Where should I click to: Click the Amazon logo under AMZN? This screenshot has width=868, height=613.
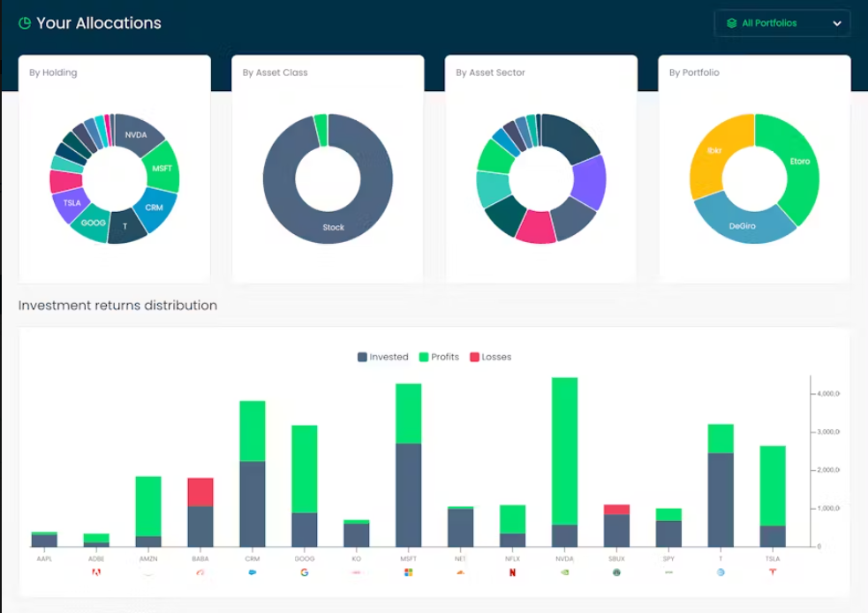coord(148,572)
